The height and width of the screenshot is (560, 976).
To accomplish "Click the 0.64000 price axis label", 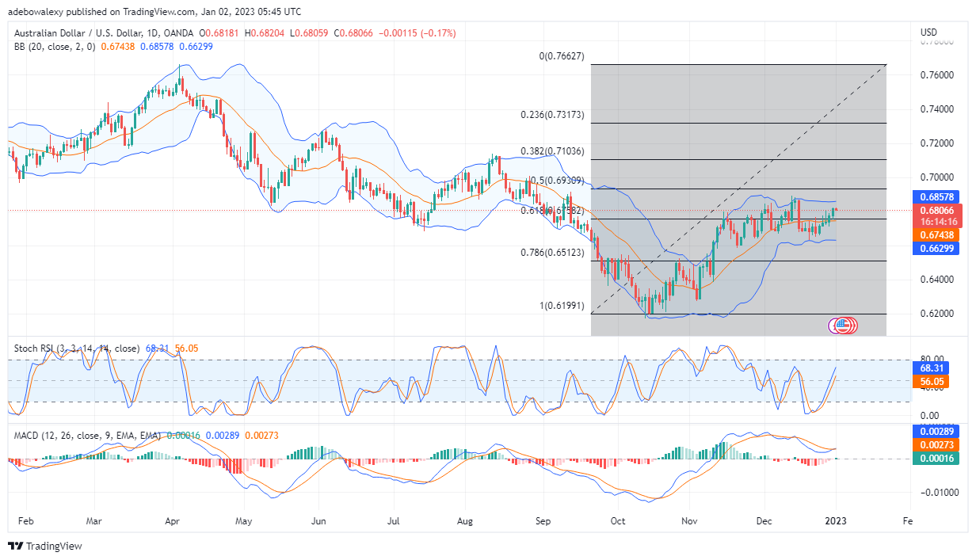I will (x=939, y=280).
